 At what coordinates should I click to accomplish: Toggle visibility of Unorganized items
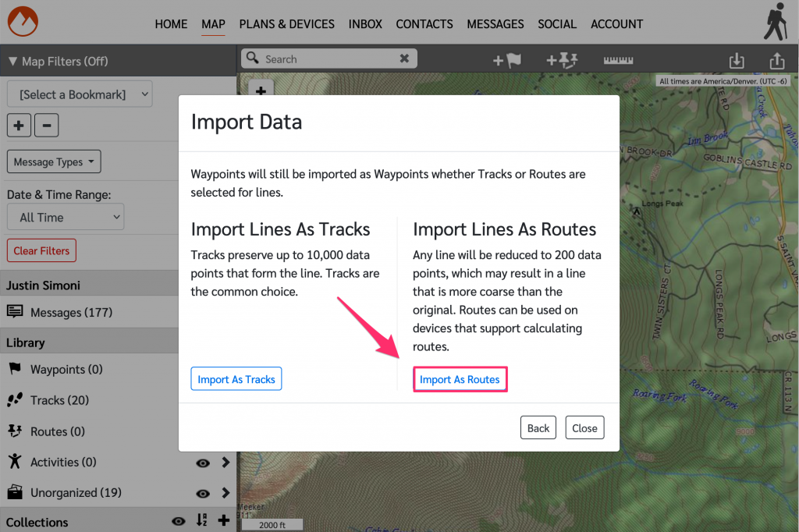point(203,493)
